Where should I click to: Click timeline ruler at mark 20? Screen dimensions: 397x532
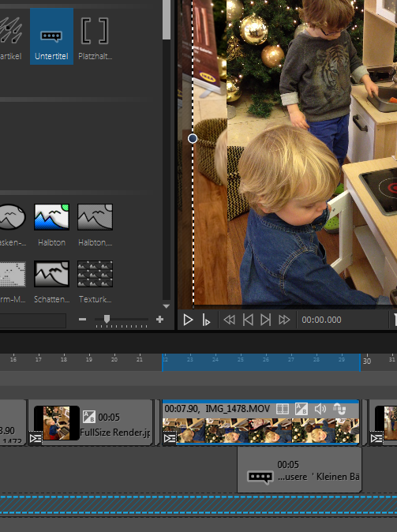tap(114, 359)
